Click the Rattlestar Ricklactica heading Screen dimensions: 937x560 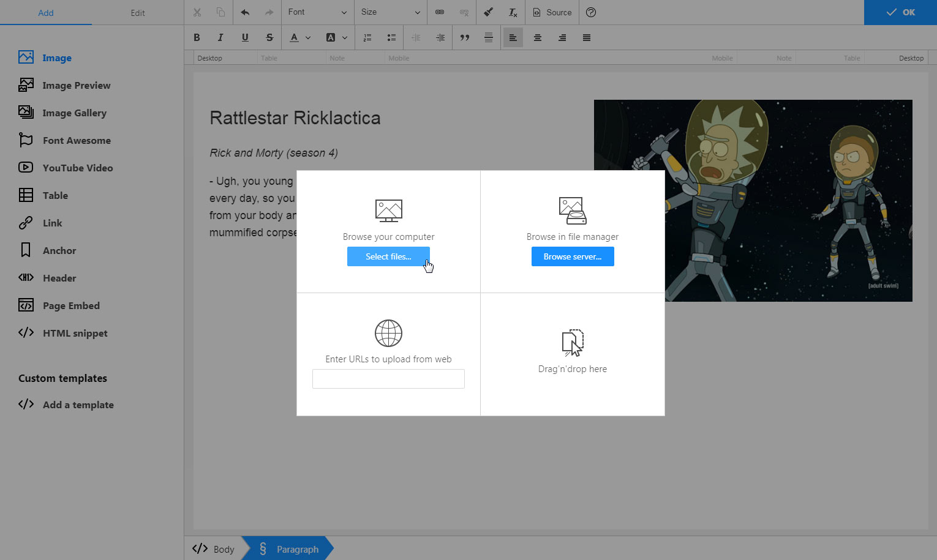click(295, 118)
